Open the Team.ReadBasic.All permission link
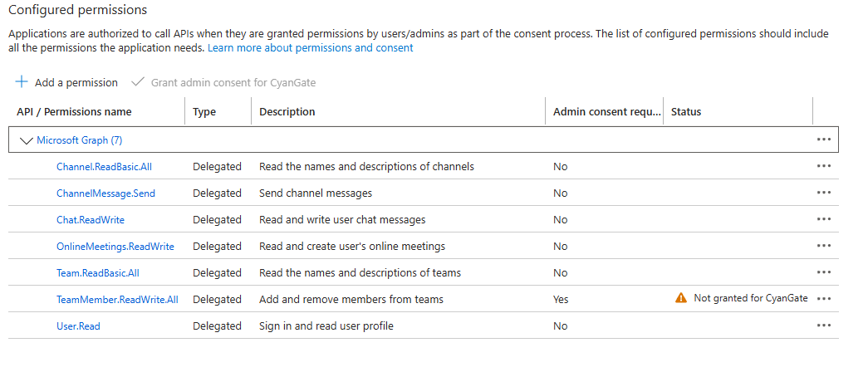This screenshot has width=868, height=372. [94, 273]
